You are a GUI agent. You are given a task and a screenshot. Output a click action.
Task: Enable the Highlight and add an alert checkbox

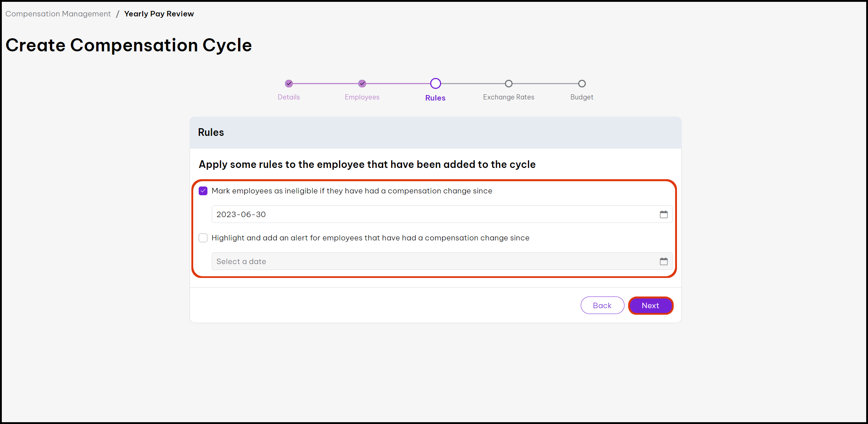pos(203,238)
